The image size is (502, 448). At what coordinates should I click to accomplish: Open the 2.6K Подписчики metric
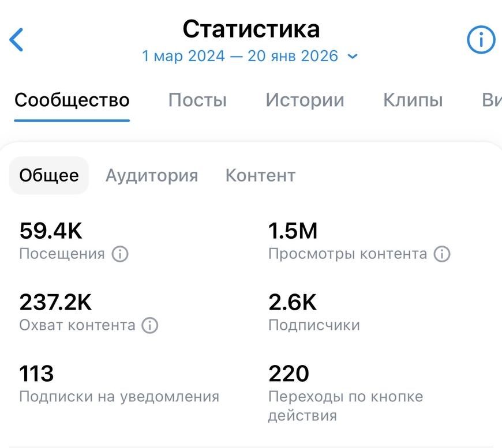(293, 303)
